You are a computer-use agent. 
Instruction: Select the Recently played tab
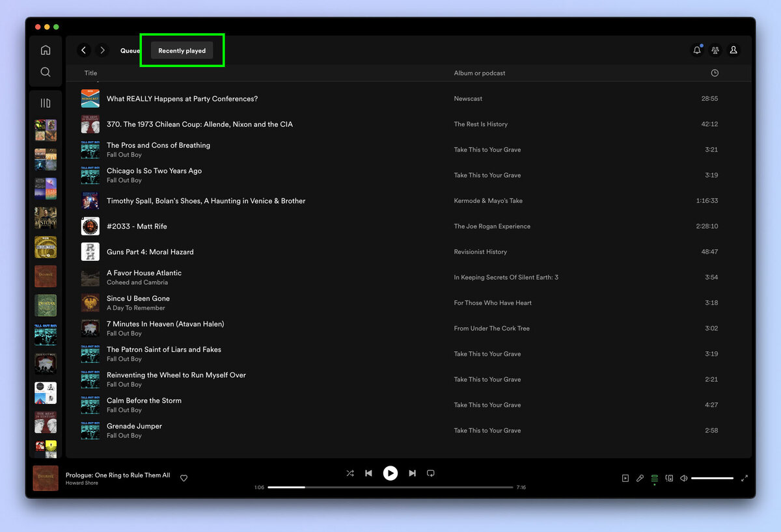(182, 51)
